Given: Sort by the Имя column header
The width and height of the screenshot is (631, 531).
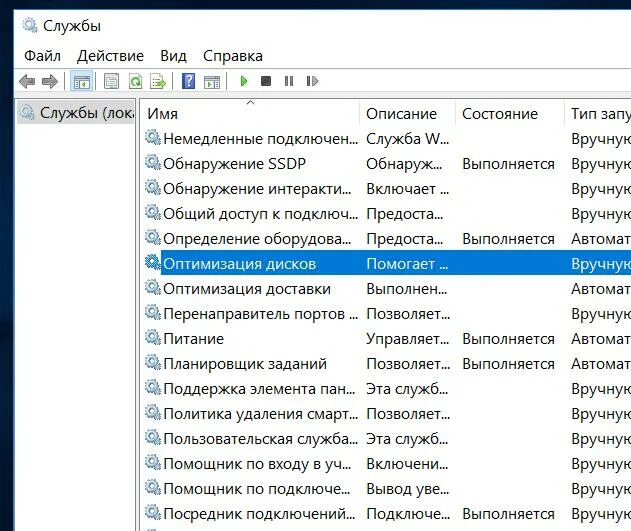Looking at the screenshot, I should [x=251, y=113].
